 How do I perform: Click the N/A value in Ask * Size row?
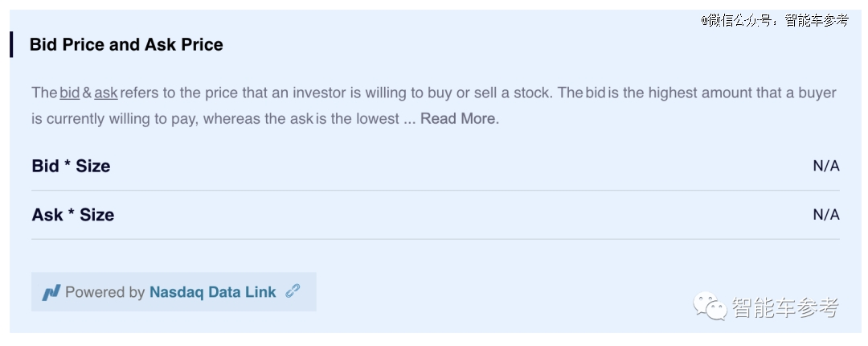pyautogui.click(x=826, y=215)
